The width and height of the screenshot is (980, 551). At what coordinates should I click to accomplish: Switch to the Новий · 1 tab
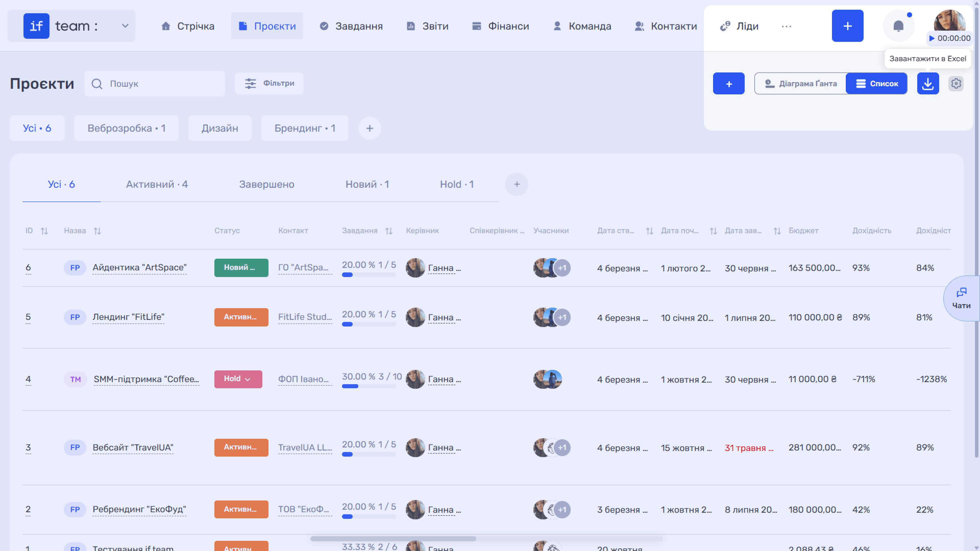367,184
